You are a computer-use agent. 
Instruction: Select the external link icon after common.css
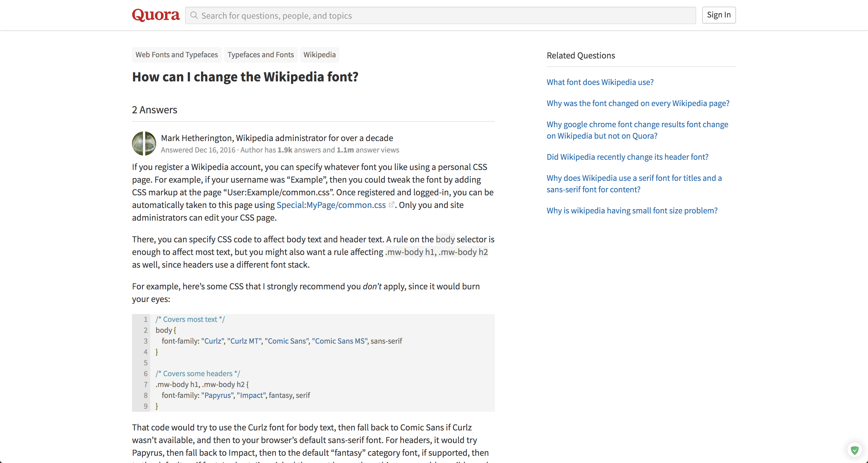391,205
